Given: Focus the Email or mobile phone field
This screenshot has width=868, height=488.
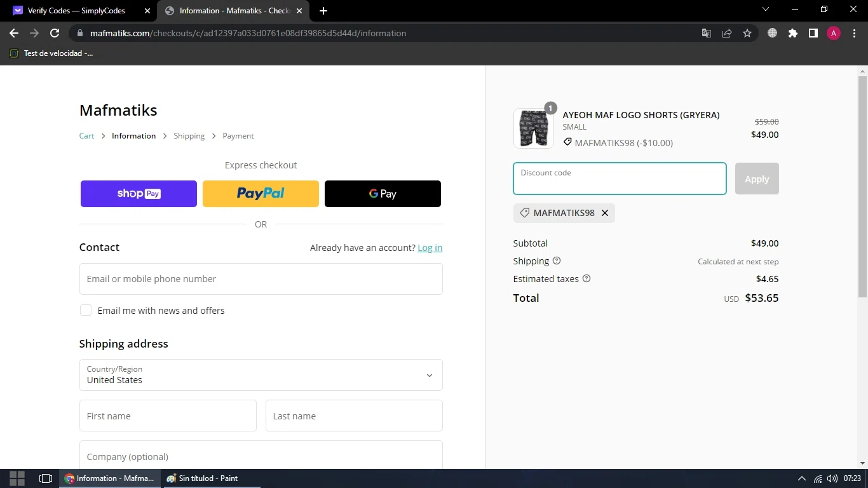Looking at the screenshot, I should 261,279.
